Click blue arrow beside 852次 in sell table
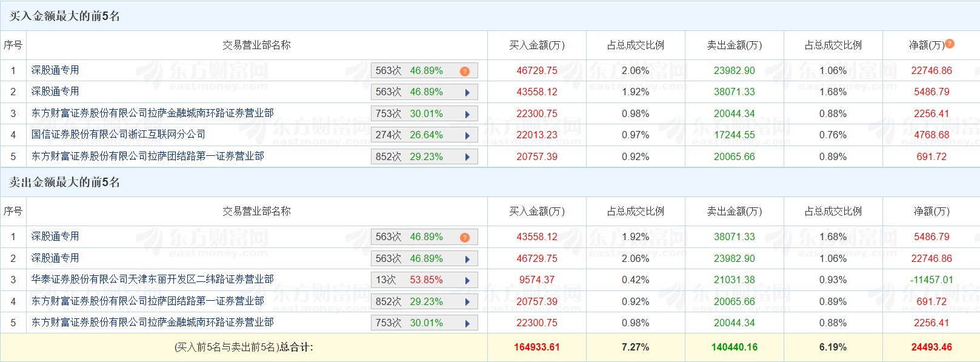 pos(467,302)
